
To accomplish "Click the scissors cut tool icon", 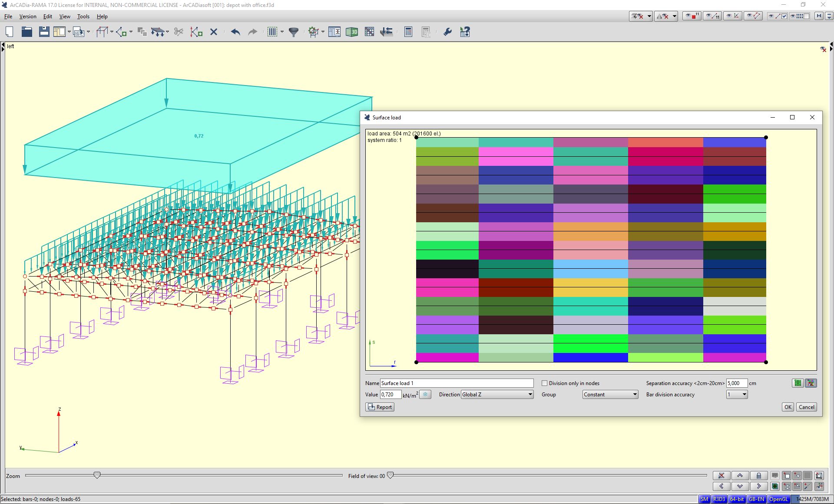I will tap(179, 32).
